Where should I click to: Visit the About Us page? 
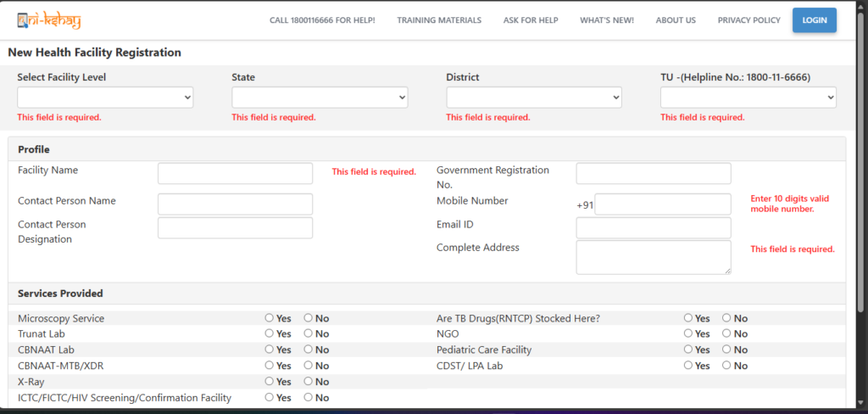pyautogui.click(x=676, y=20)
